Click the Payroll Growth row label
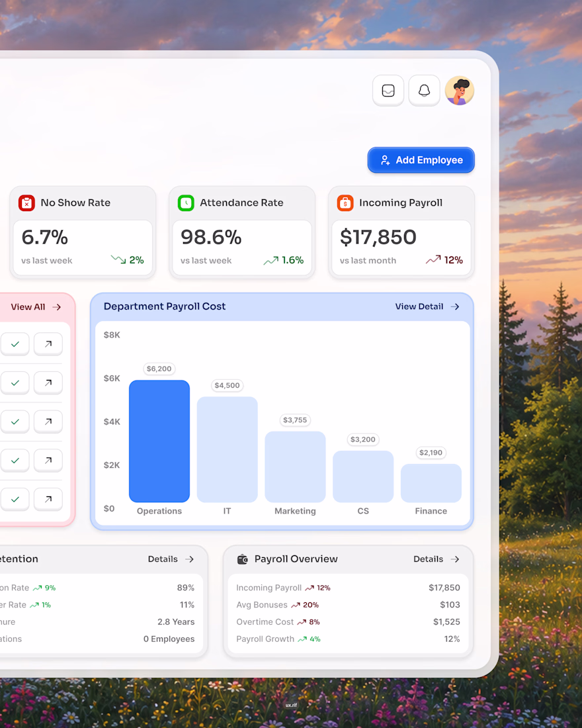The height and width of the screenshot is (728, 582). (x=265, y=639)
